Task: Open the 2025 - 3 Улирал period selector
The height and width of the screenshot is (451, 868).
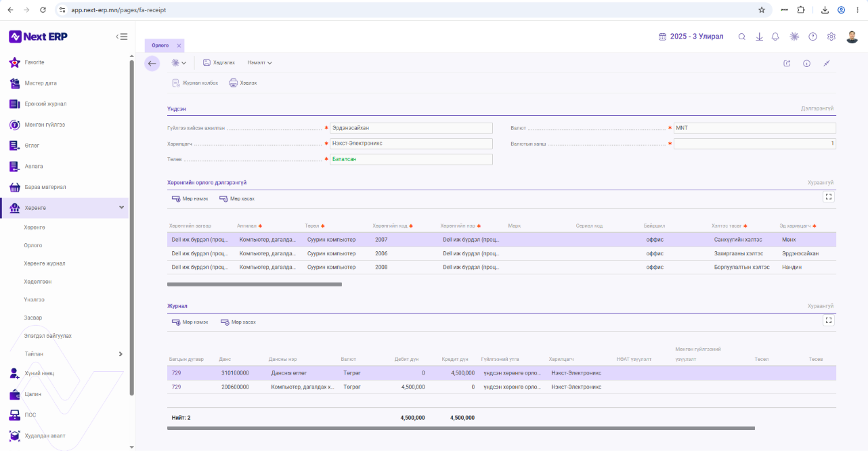Action: click(x=691, y=37)
